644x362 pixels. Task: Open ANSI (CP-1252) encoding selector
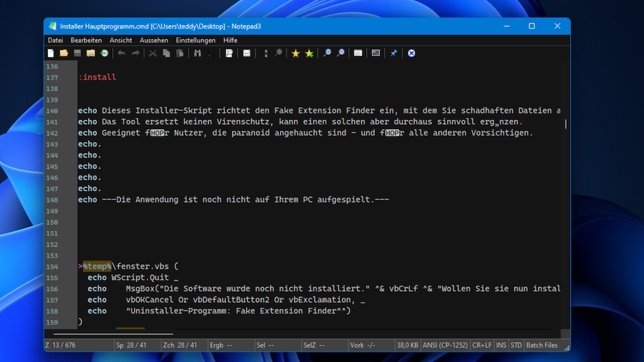click(445, 345)
